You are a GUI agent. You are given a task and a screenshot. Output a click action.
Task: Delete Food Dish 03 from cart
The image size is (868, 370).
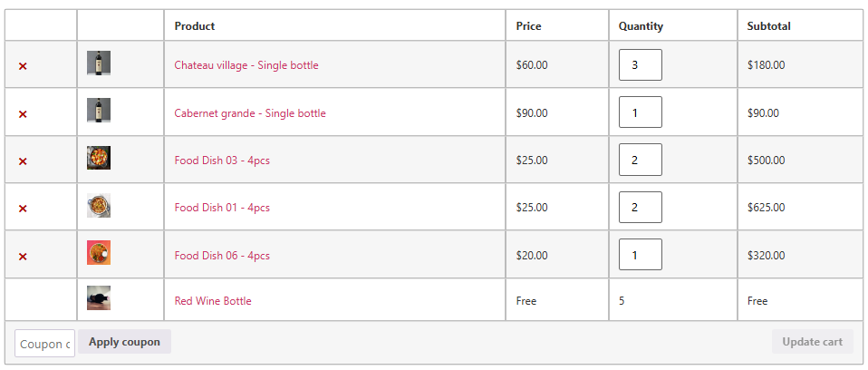(23, 161)
